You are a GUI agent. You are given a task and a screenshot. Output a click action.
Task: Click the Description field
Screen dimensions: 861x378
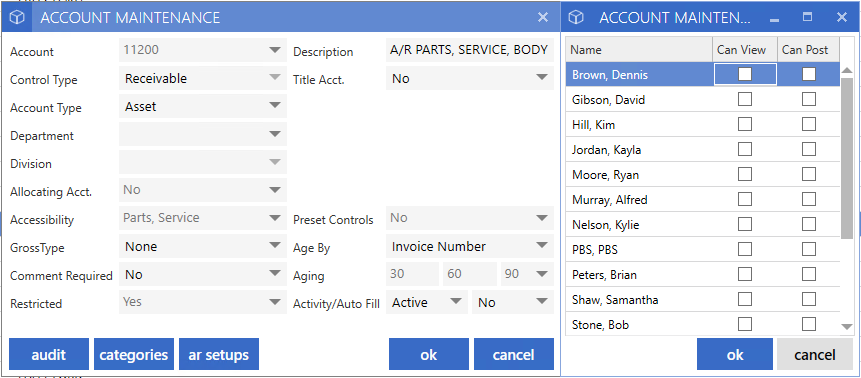tap(469, 51)
